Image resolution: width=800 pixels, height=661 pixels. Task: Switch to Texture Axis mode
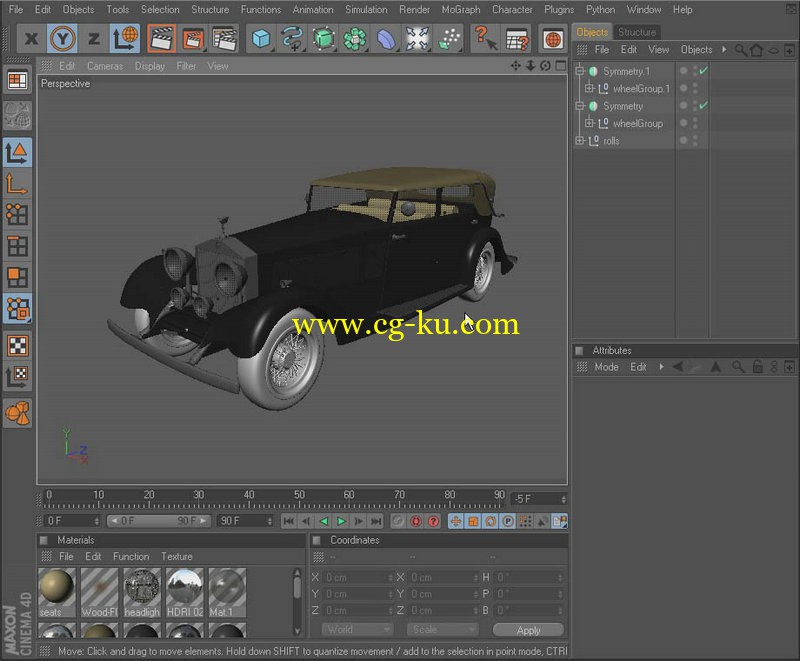[17, 377]
